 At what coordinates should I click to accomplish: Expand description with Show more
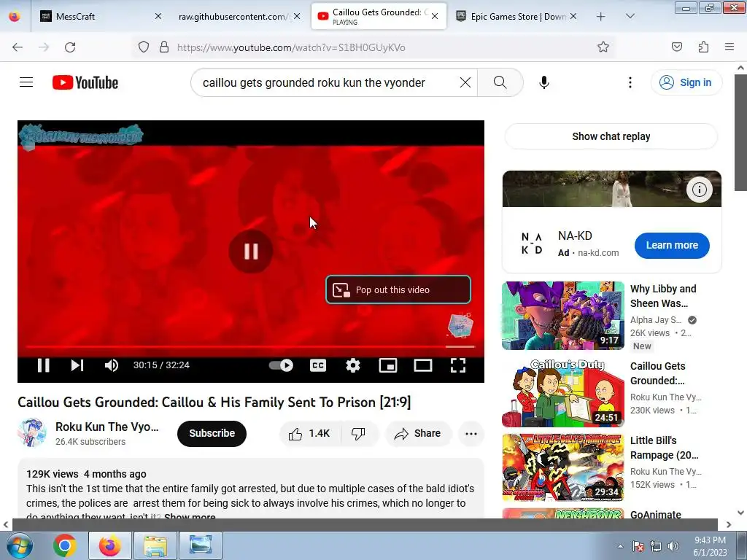tap(190, 516)
